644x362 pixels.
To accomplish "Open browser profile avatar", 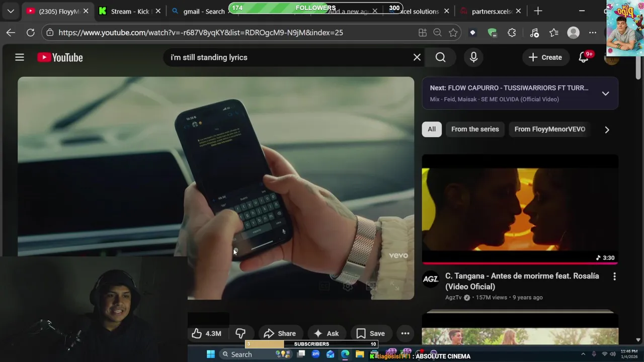I will coord(573,33).
